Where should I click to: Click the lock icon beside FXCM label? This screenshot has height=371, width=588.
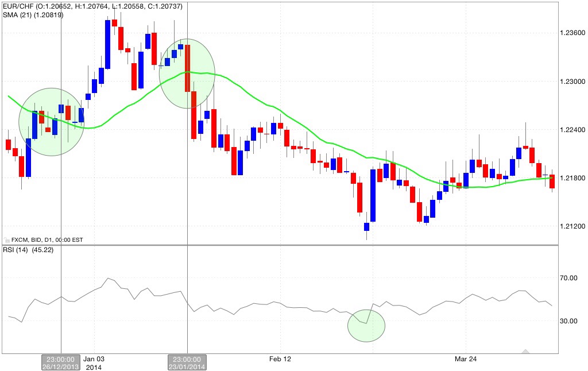[6, 239]
